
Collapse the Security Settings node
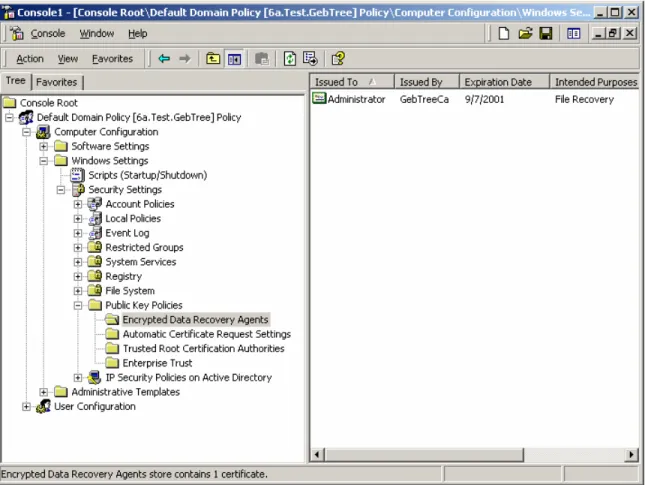click(61, 190)
